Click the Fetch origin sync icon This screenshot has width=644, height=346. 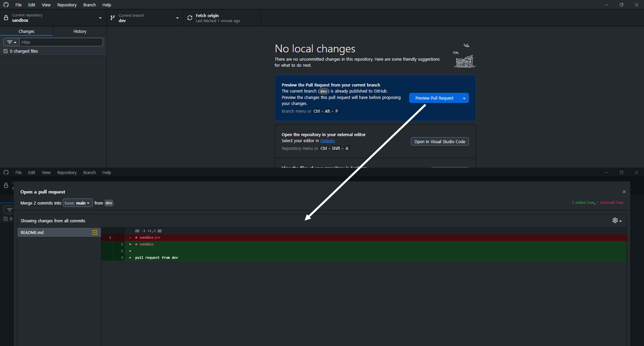tap(190, 18)
